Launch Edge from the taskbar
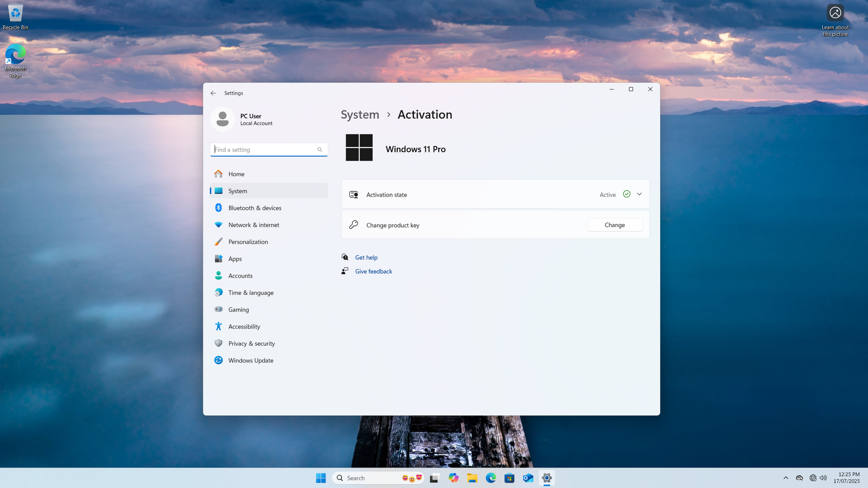Screen dimensions: 868x488 491,478
